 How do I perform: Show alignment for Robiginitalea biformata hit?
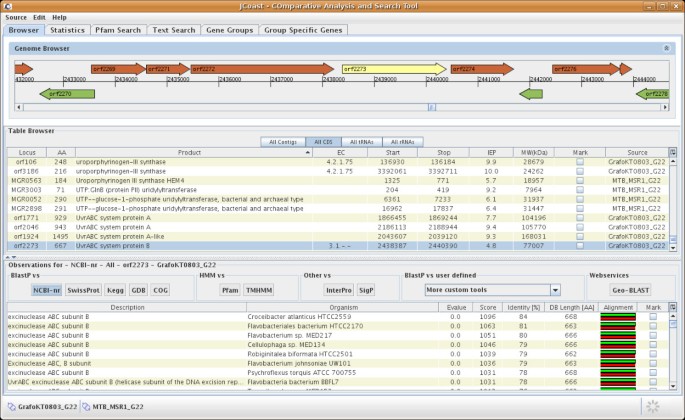618,354
